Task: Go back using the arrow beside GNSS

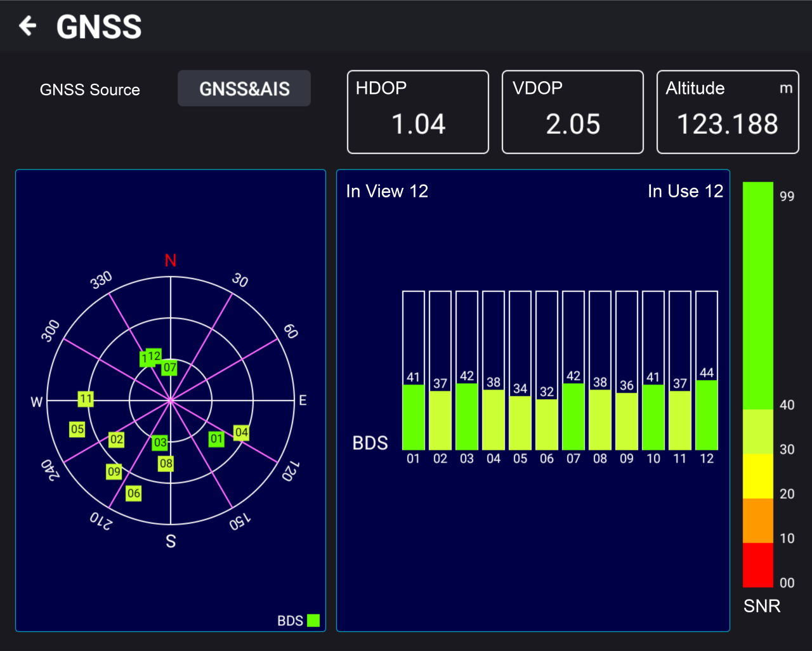Action: (x=28, y=26)
